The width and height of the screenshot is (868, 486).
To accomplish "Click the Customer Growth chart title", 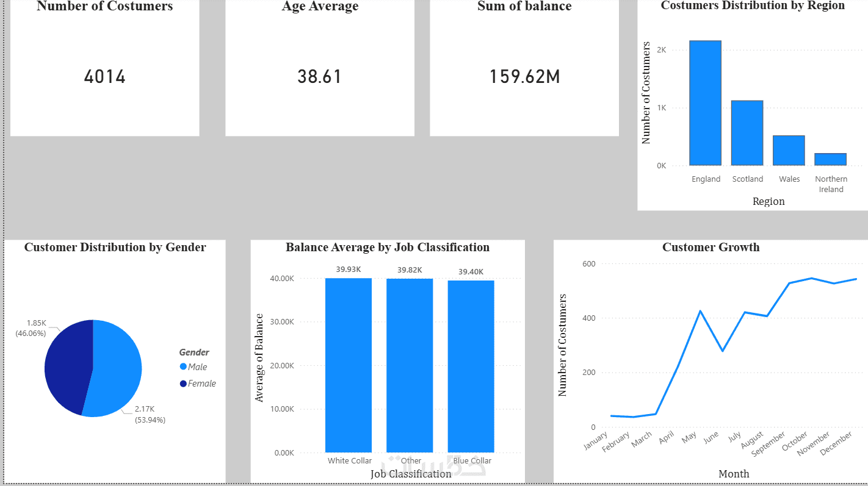I will (x=711, y=247).
